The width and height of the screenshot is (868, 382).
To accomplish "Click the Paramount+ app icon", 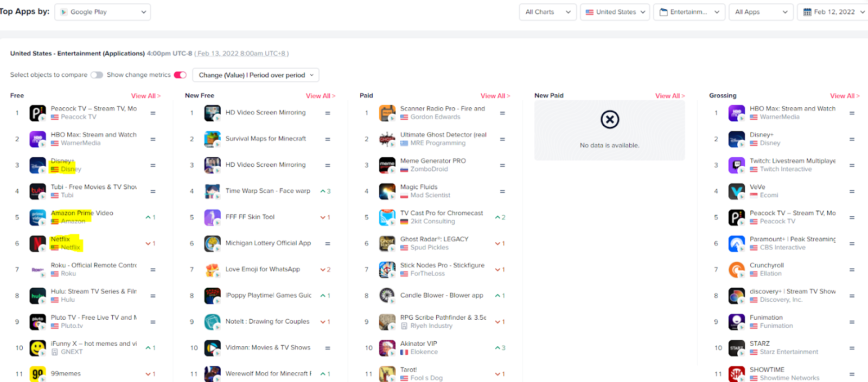I will tap(736, 243).
